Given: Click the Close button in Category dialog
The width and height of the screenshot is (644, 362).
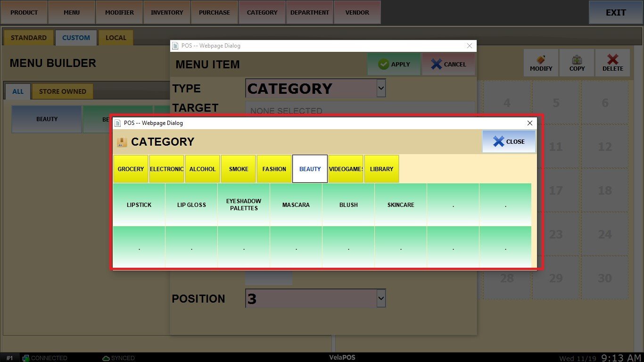Looking at the screenshot, I should [509, 141].
